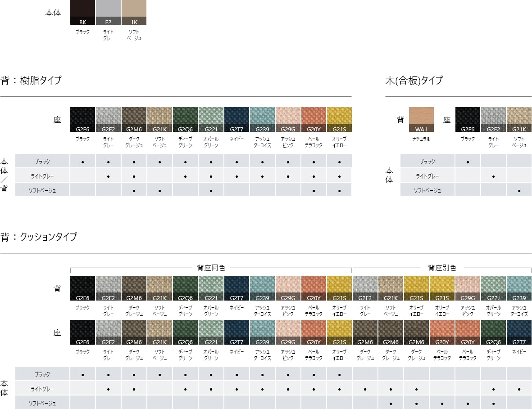Select the dot for black body in wood type table
Image resolution: width=532 pixels, height=409 pixels.
coord(468,162)
